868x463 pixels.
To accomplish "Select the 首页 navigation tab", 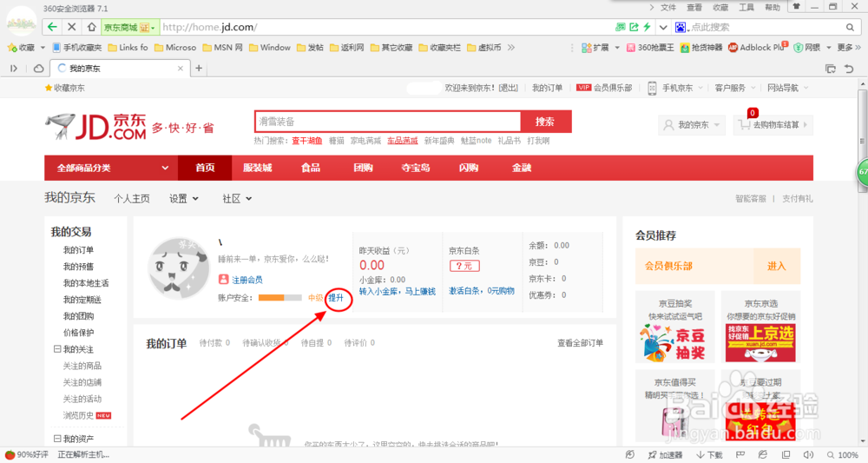I will (205, 168).
